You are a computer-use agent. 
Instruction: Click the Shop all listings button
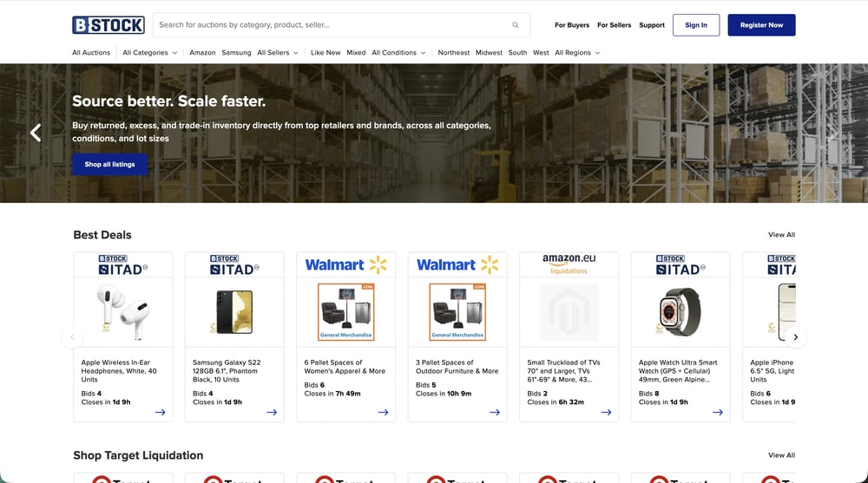109,164
